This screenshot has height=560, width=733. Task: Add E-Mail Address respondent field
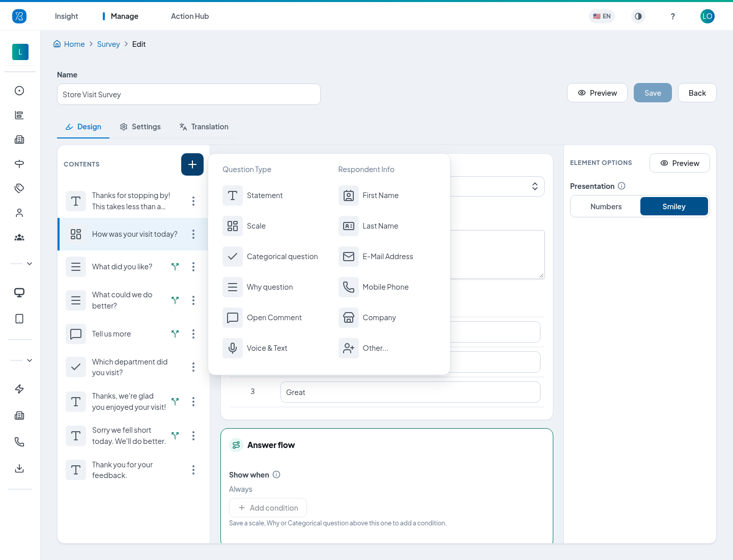376,257
